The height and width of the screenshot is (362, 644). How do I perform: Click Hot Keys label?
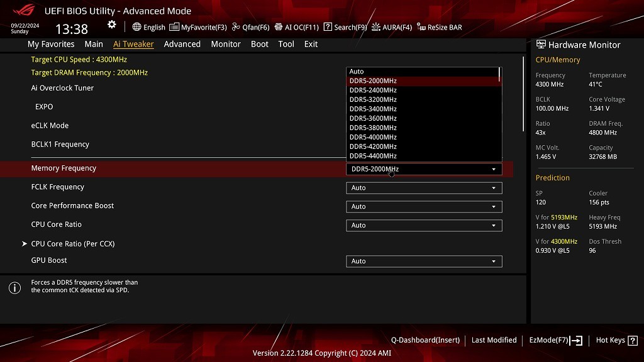[x=610, y=340]
